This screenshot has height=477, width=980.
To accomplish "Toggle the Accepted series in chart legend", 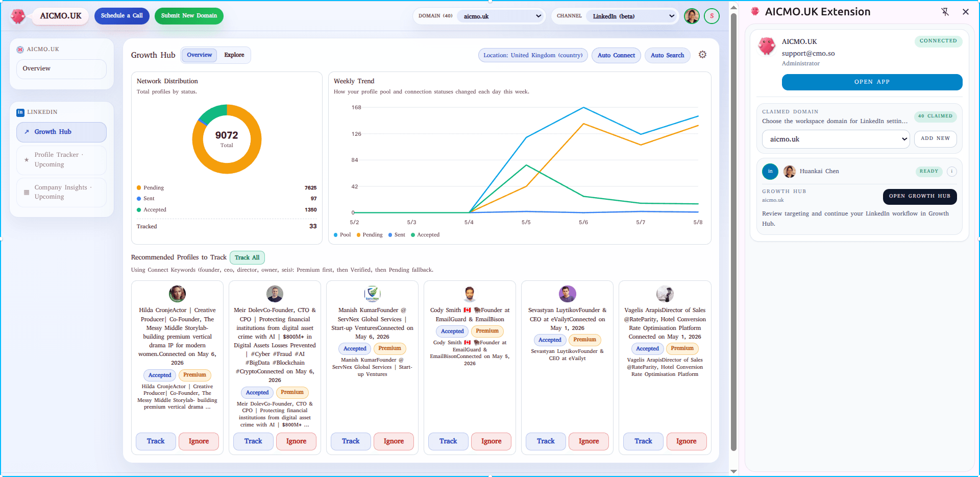I will click(x=425, y=235).
